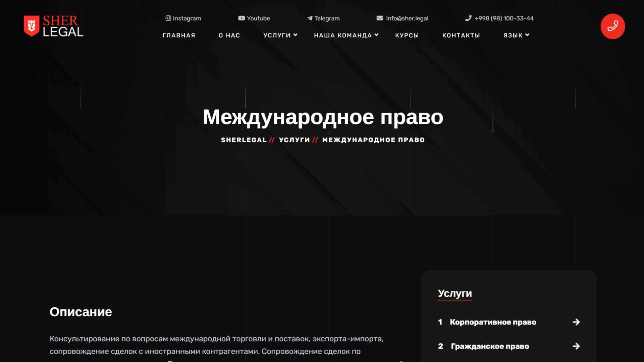
Task: Click the arrow next to Гражданское право
Action: click(576, 346)
